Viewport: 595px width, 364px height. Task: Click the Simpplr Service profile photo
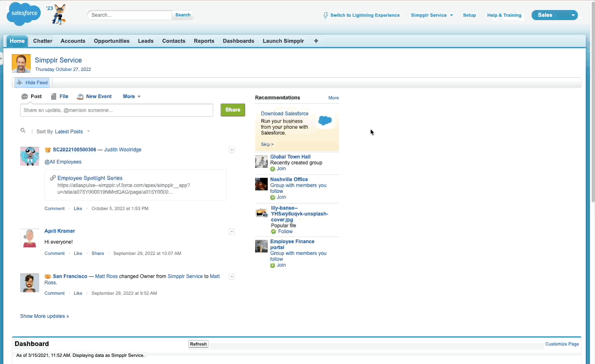tap(21, 64)
